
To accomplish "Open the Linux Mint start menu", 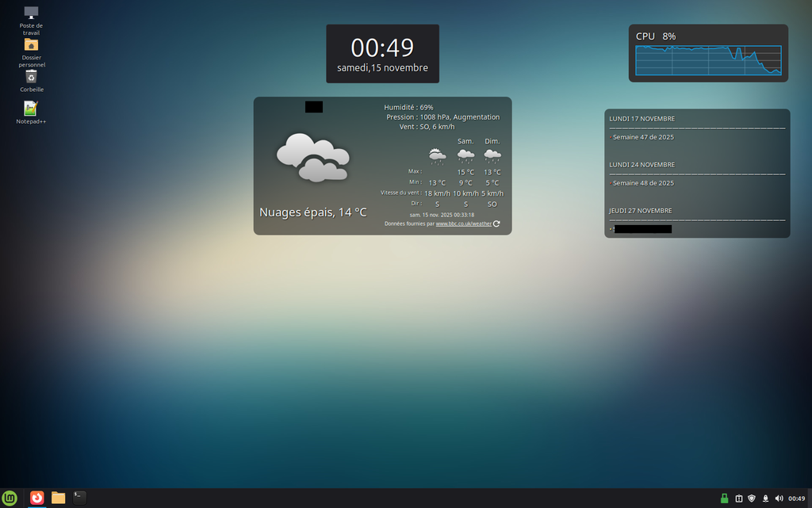I will pos(10,498).
